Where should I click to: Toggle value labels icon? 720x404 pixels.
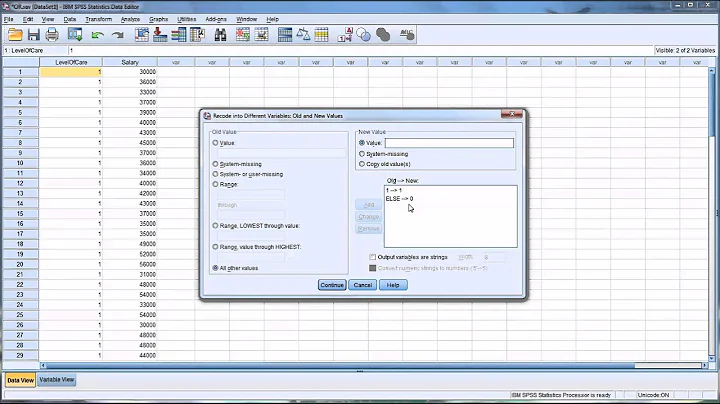point(345,35)
